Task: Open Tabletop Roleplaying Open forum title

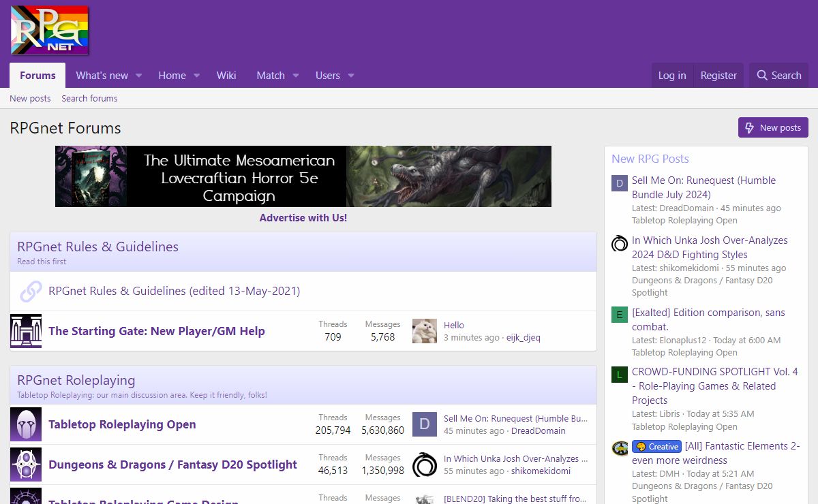Action: [x=122, y=424]
